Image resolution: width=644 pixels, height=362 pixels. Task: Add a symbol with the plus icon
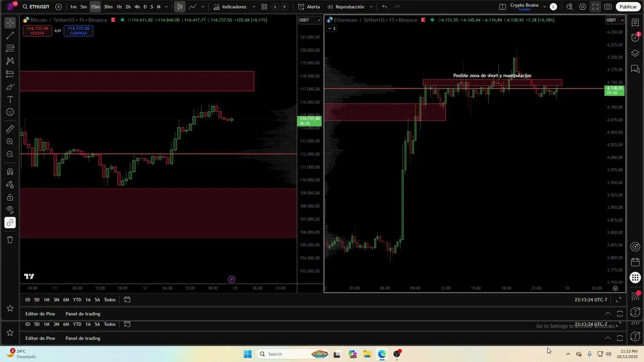58,7
